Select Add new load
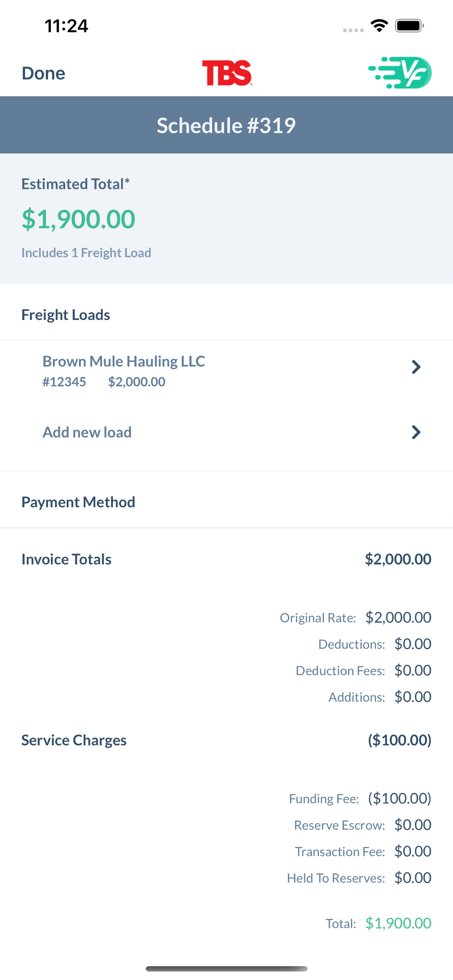453x980 pixels. point(87,432)
